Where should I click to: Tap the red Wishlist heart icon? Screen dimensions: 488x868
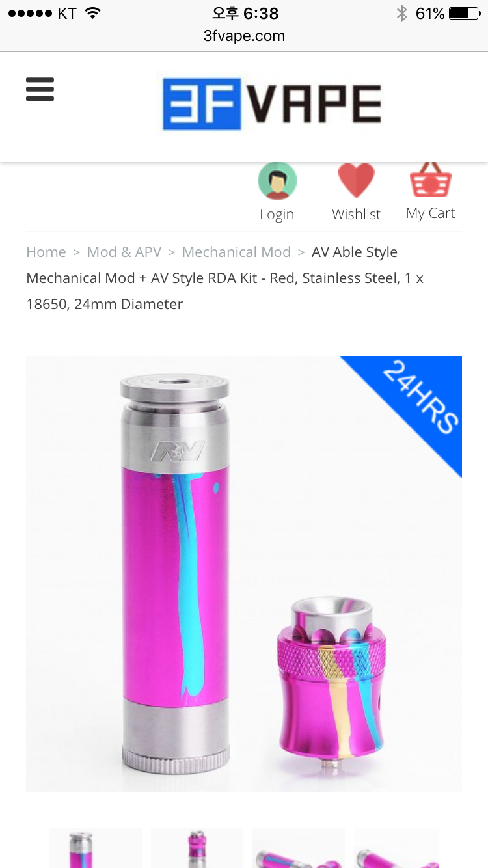click(x=356, y=181)
